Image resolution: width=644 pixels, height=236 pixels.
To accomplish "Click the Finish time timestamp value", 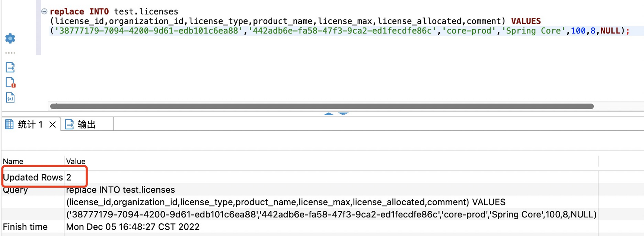I will [133, 227].
